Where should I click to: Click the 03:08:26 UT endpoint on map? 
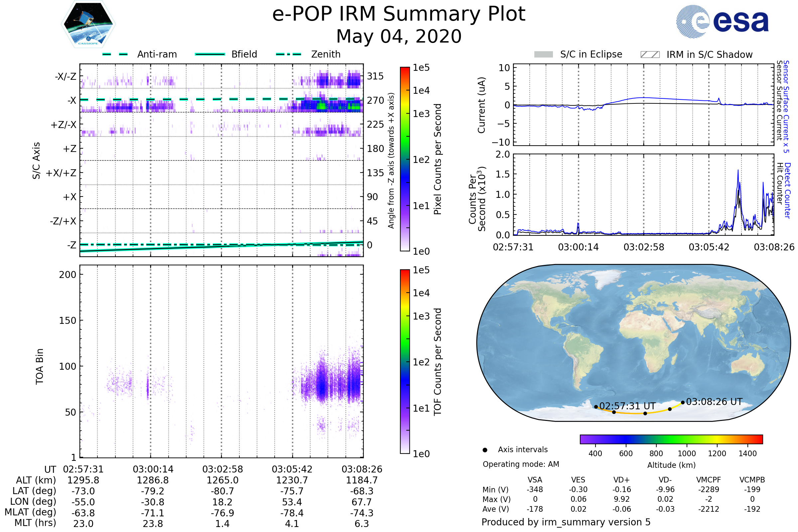(683, 402)
